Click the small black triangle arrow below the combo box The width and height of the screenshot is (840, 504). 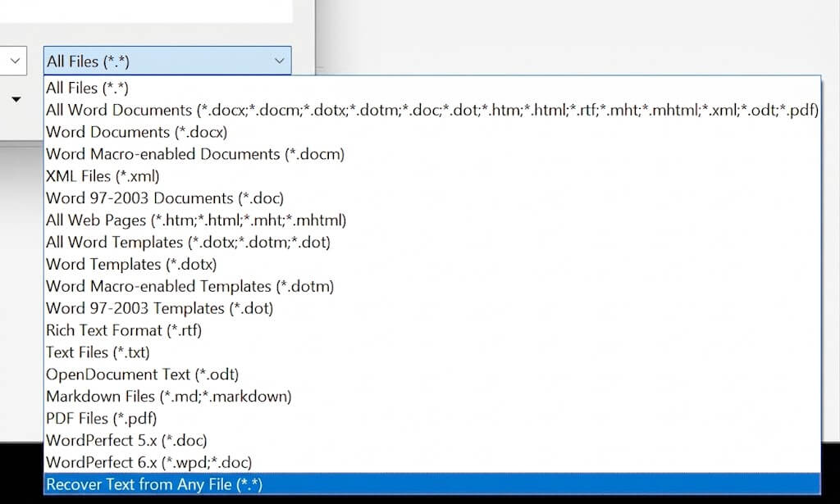16,99
